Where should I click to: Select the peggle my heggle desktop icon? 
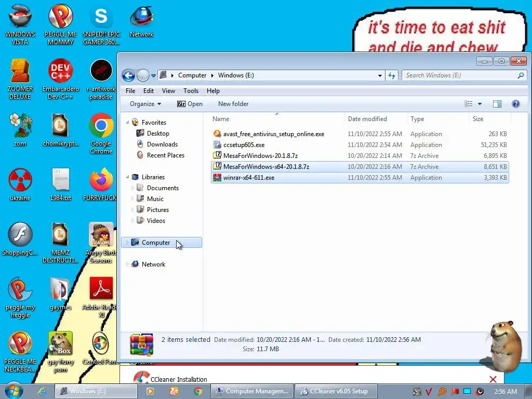coord(20,297)
